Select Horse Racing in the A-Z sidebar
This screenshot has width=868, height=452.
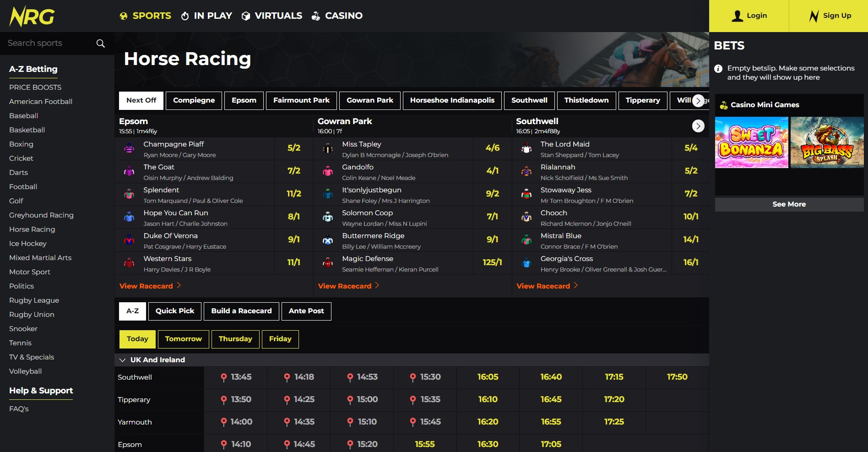pos(32,229)
